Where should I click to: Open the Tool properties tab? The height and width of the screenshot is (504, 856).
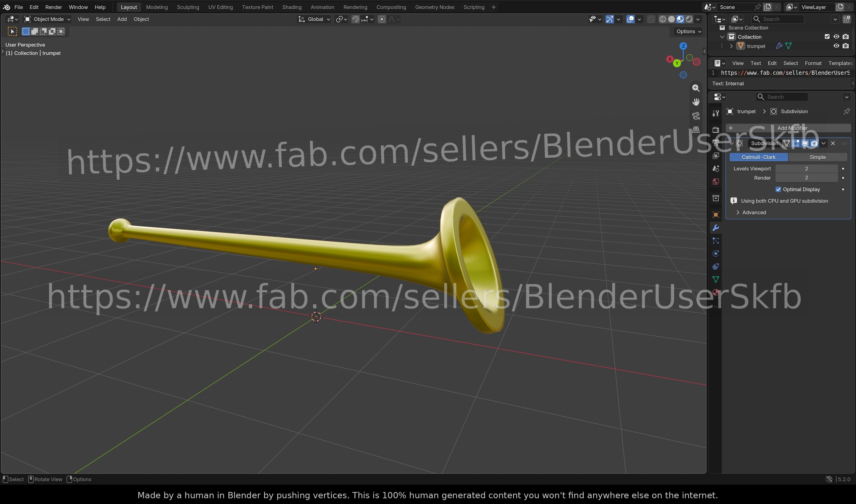pyautogui.click(x=716, y=113)
